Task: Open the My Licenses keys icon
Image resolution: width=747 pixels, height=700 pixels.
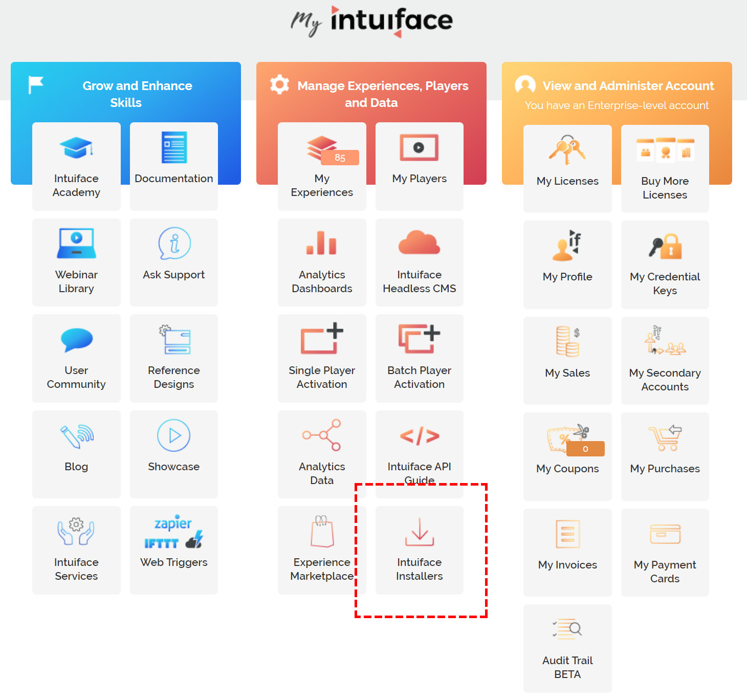Action: pyautogui.click(x=567, y=149)
